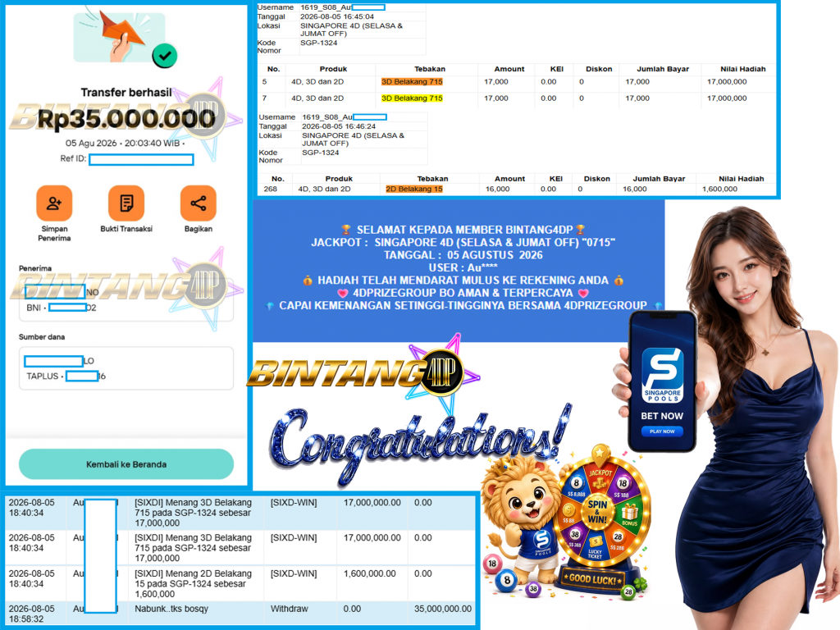840x630 pixels.
Task: Click the TANGGAL 05 AGUSTUS 2026 line
Action: (x=463, y=255)
